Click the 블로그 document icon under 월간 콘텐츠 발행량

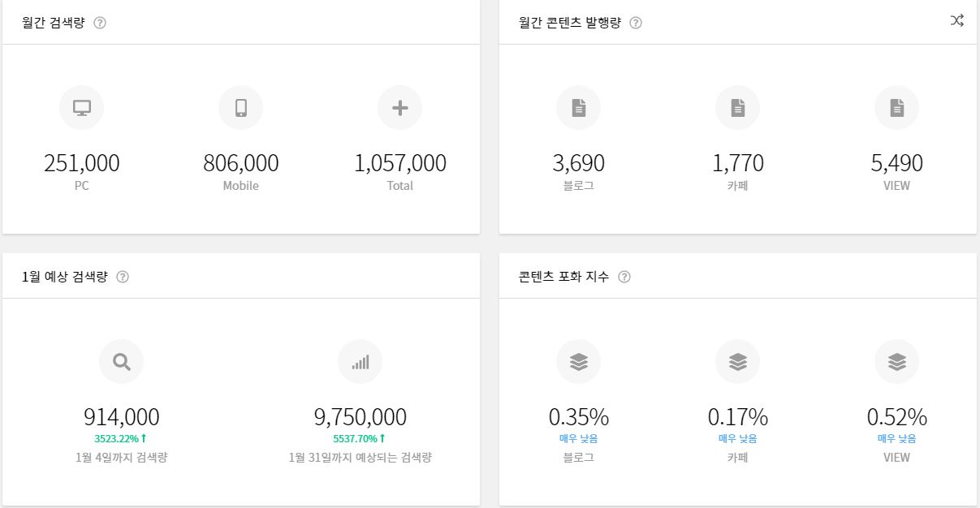(x=578, y=108)
